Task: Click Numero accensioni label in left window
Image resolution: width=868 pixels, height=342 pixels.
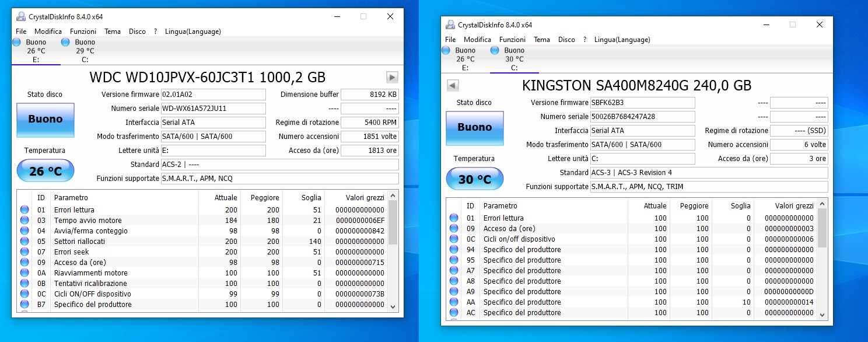Action: point(309,137)
